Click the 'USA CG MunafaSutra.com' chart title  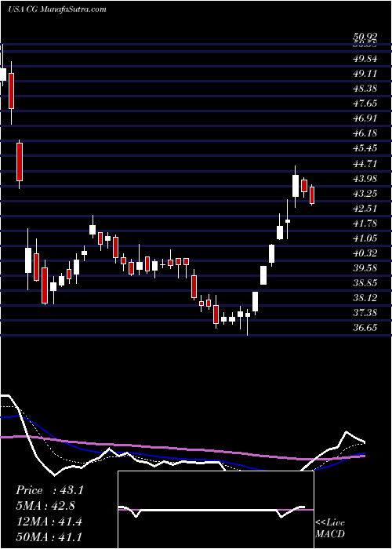(x=56, y=9)
